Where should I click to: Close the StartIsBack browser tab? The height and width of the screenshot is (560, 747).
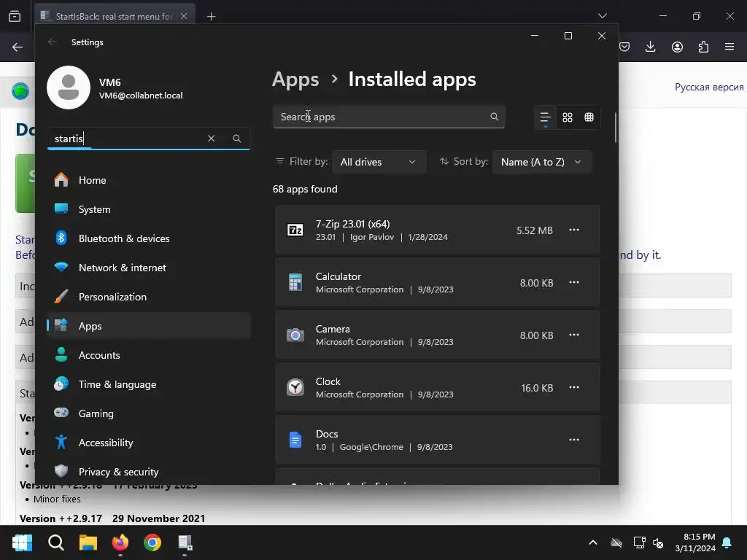pyautogui.click(x=184, y=16)
